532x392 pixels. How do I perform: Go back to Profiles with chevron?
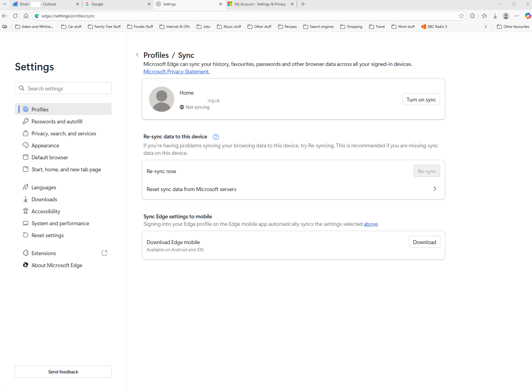tap(137, 55)
